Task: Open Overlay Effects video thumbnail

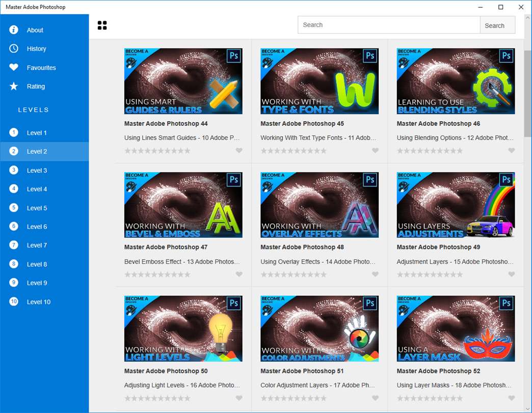Action: [x=320, y=204]
